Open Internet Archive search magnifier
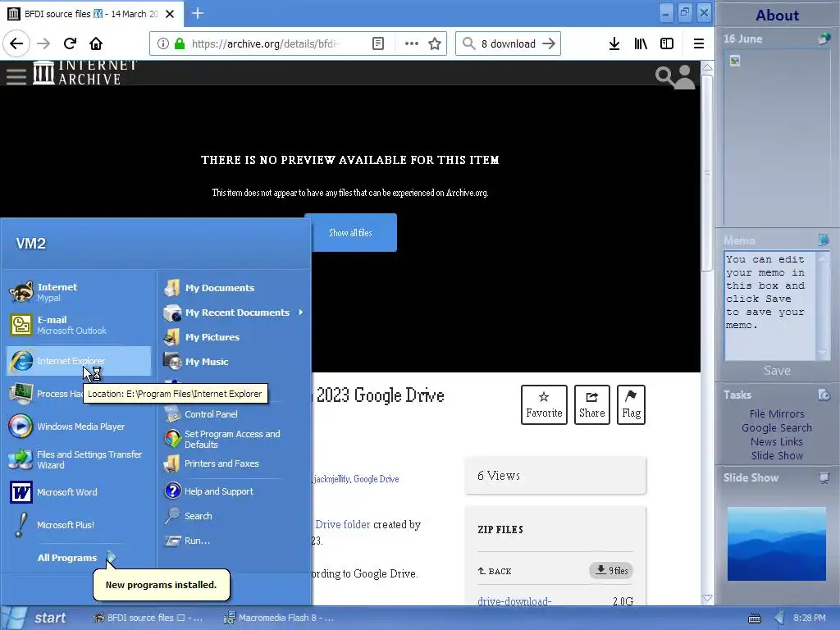Screen dimensions: 840x630 664,76
